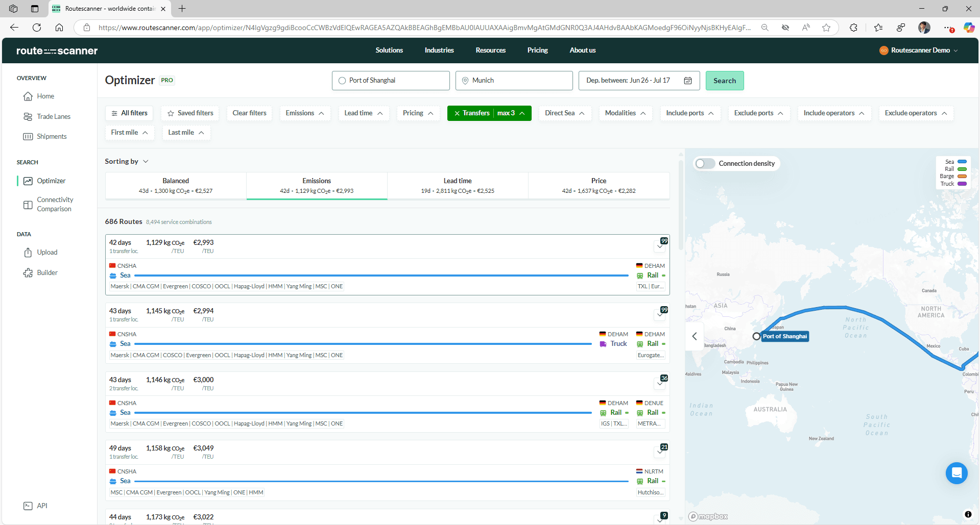Open the Resources menu
Viewport: 980px width, 525px height.
coord(491,51)
